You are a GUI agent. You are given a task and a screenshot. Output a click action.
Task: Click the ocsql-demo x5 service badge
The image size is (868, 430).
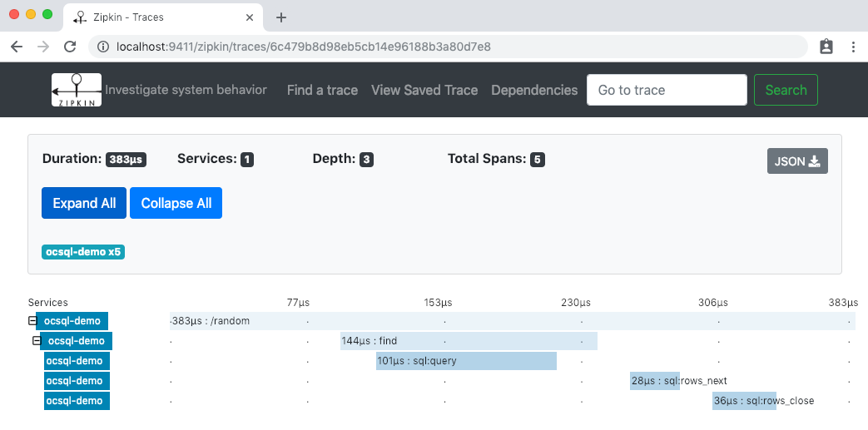click(83, 252)
